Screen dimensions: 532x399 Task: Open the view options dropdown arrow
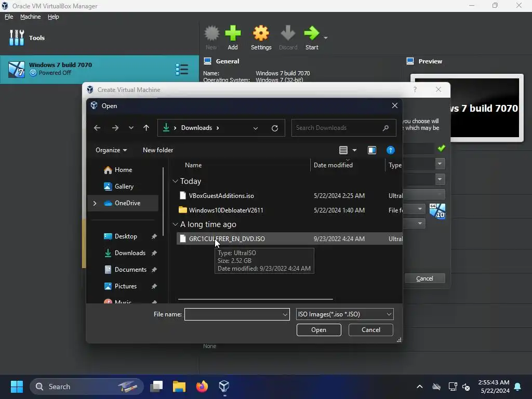pos(354,150)
